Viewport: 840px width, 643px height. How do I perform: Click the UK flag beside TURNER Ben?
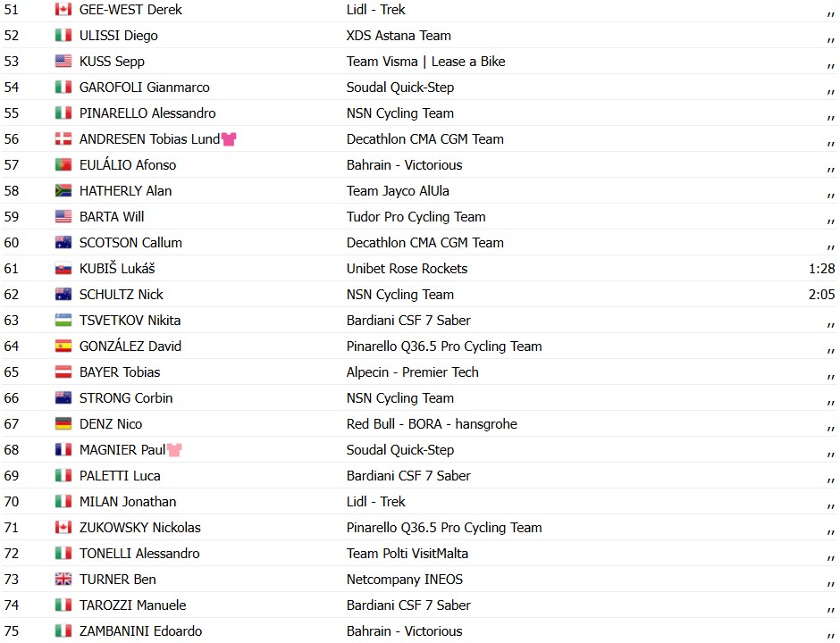(x=63, y=580)
